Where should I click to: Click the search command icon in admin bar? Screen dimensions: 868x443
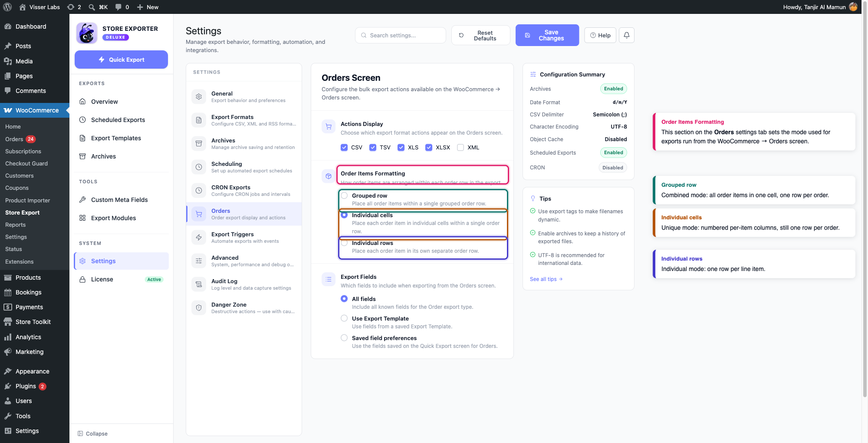click(92, 7)
